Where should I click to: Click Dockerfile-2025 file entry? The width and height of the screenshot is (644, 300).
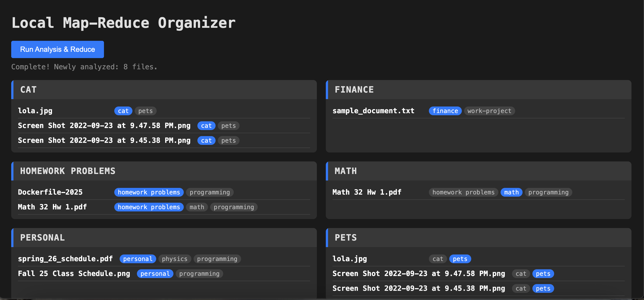click(x=50, y=192)
